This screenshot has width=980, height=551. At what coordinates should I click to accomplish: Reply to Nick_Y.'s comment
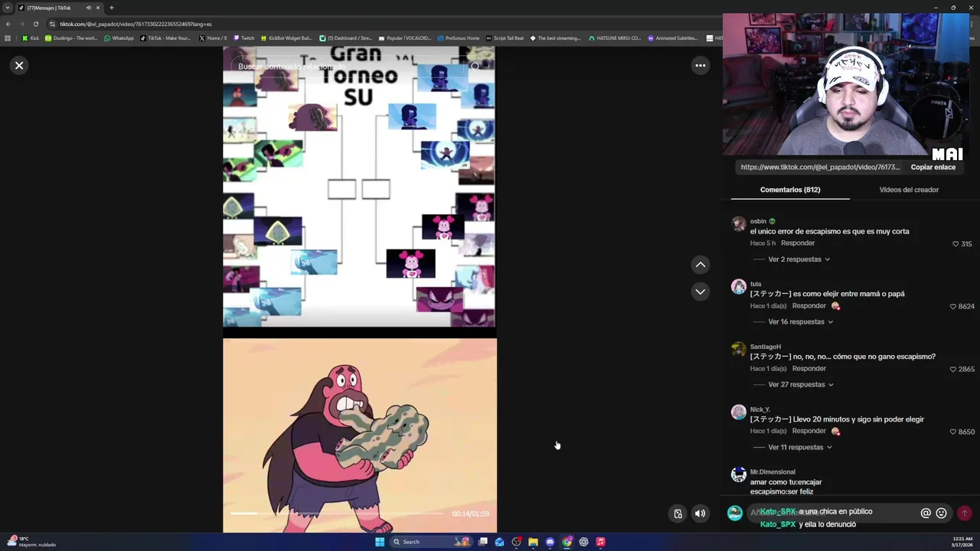click(808, 432)
